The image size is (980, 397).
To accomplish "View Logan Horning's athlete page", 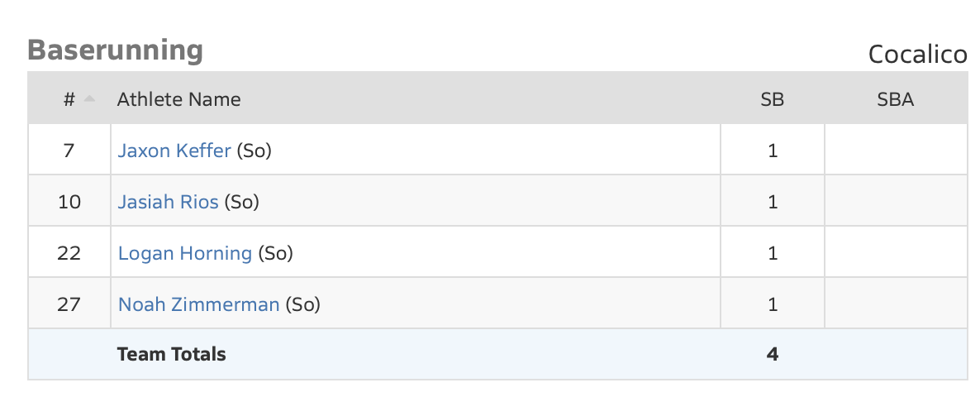I will (x=184, y=253).
